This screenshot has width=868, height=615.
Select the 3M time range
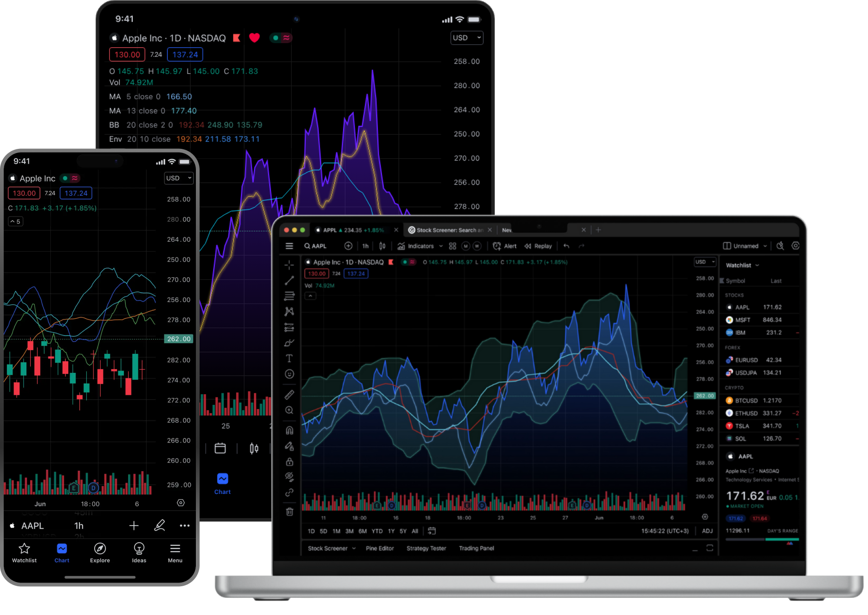tap(349, 531)
